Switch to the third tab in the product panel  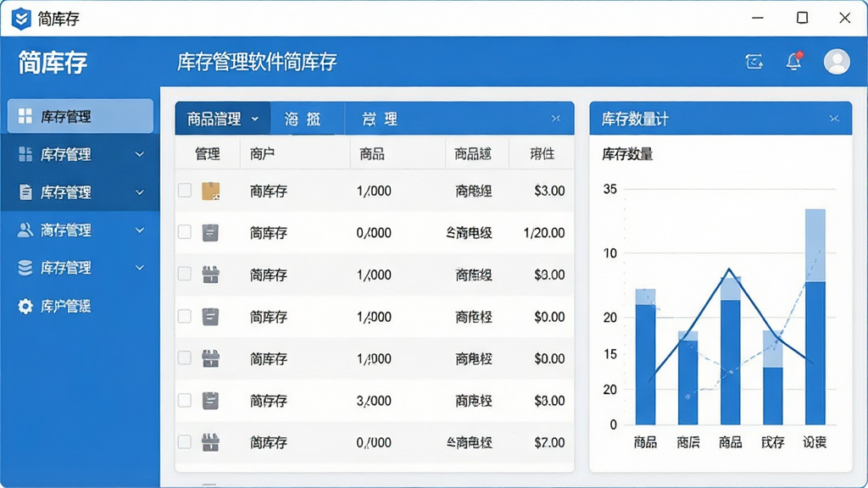380,119
